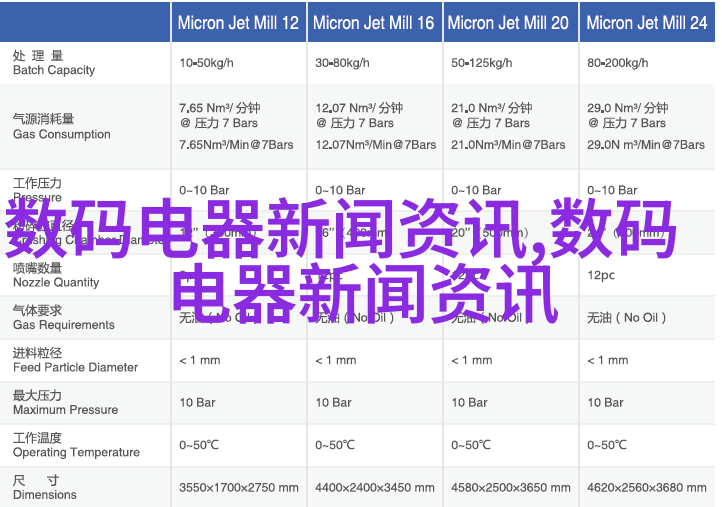Click the 12.07 Nm³/分钟 text
722x507 pixels.
tap(359, 108)
